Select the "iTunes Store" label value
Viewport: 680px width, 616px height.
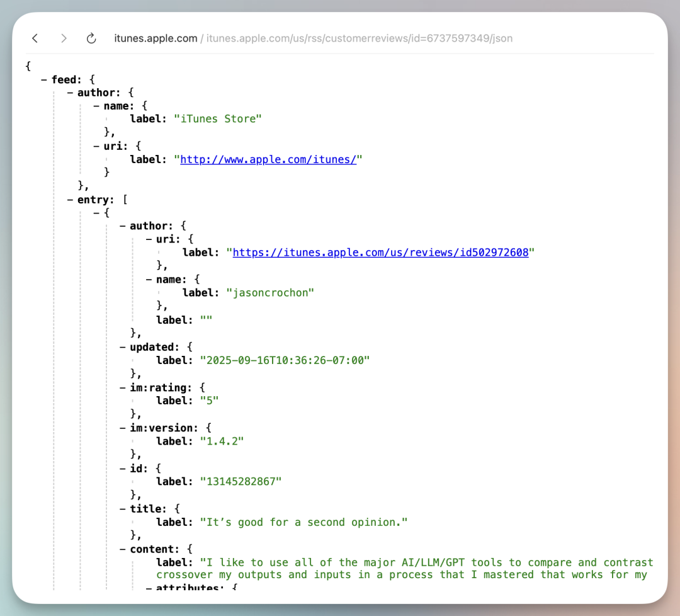click(218, 119)
